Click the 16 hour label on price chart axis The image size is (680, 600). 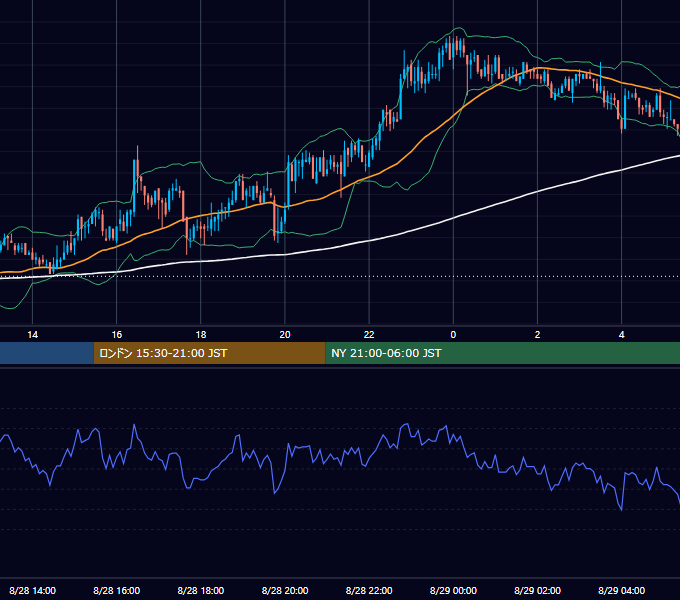[117, 335]
